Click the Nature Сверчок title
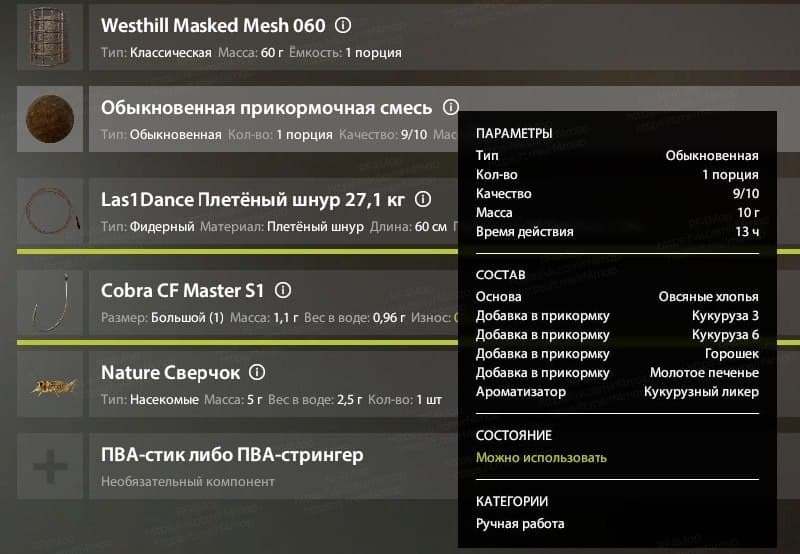The image size is (800, 554). click(170, 372)
